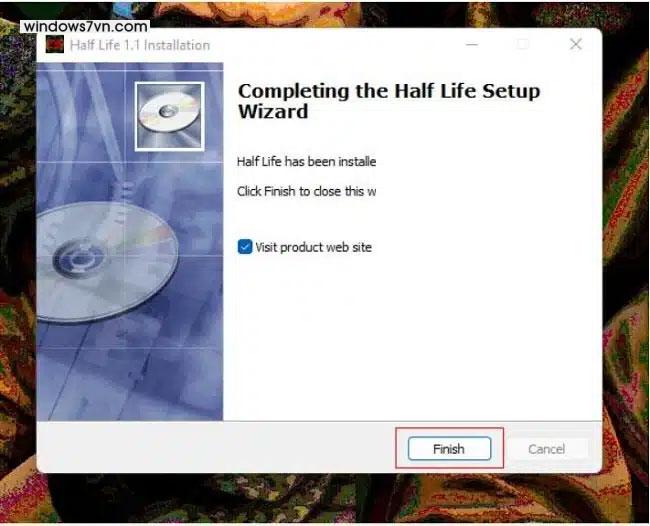Uncheck the Visit product web site checkbox
The image size is (650, 526).
245,247
